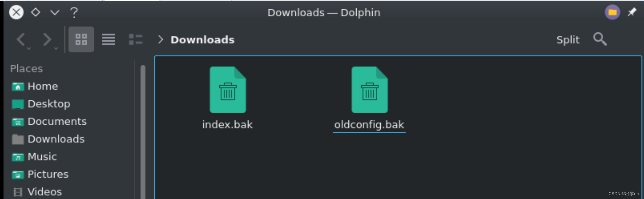
Task: Click the yellow folder application icon
Action: pos(612,12)
